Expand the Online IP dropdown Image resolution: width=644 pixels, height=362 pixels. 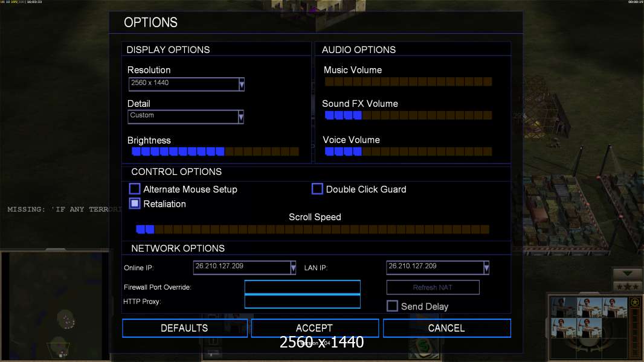coord(293,268)
